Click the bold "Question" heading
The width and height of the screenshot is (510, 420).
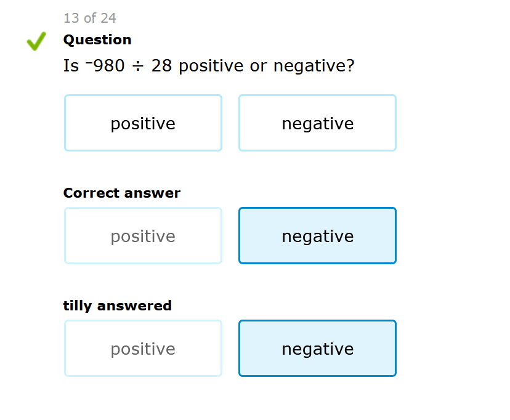[x=97, y=40]
